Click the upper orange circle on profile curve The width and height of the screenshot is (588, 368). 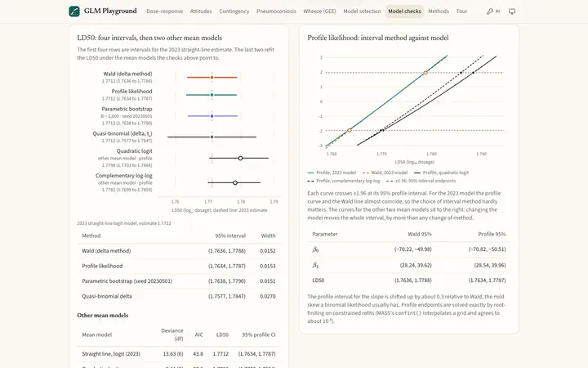point(425,73)
